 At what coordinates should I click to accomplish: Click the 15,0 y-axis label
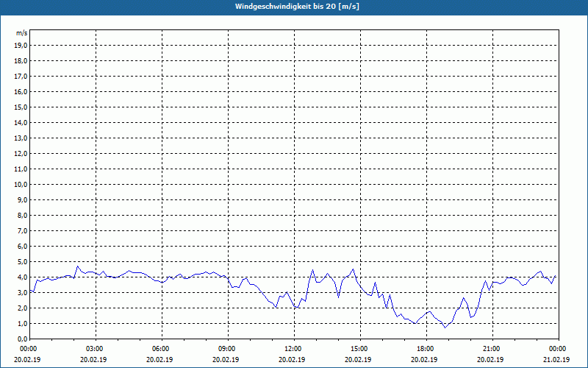point(21,107)
